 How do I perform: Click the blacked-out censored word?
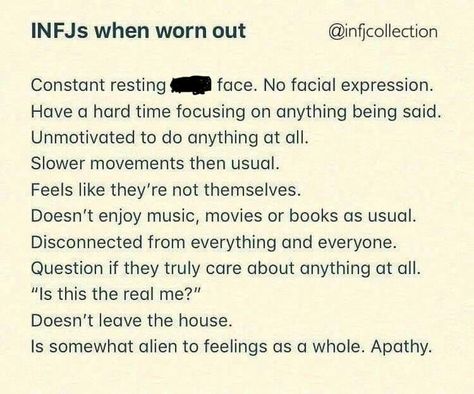[191, 85]
